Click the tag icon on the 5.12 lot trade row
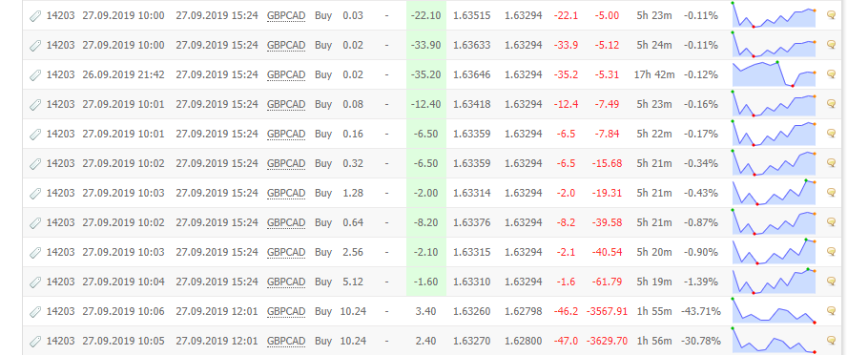Viewport: 868px width, 355px height. point(35,282)
